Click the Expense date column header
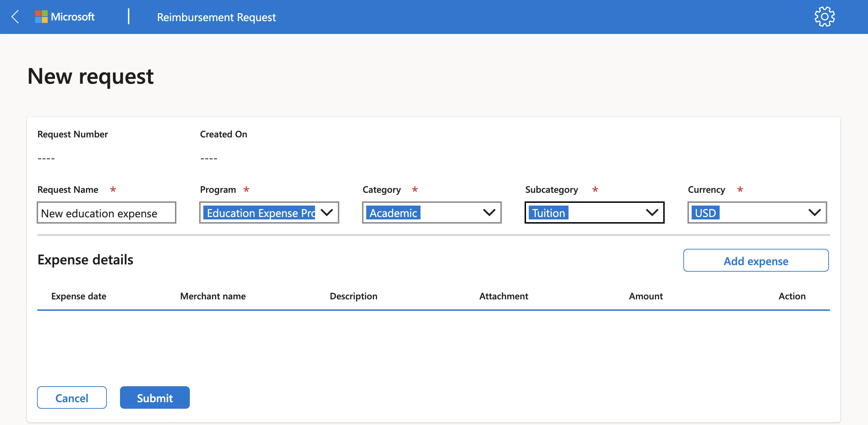 tap(79, 296)
